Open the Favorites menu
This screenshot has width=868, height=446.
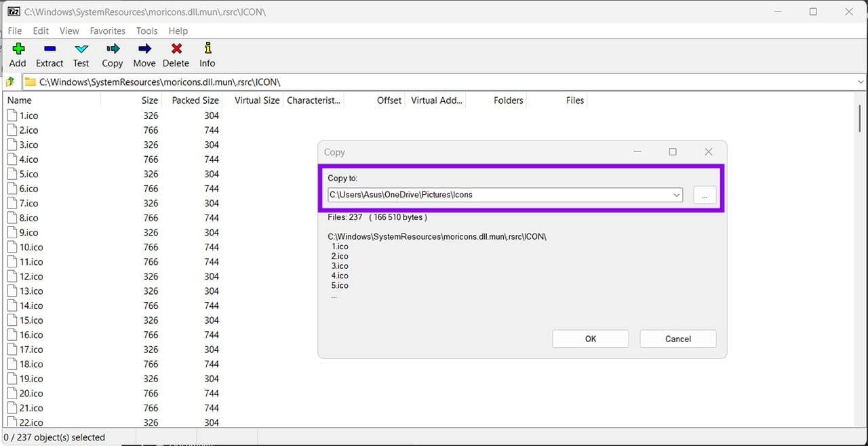click(x=108, y=31)
